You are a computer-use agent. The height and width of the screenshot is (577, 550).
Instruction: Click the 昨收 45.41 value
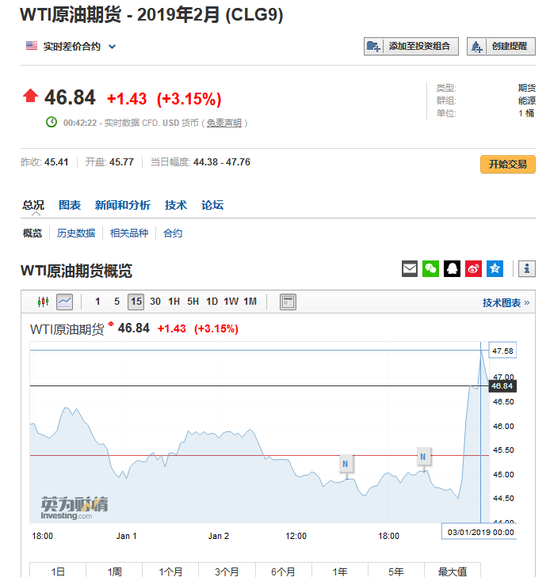(56, 162)
